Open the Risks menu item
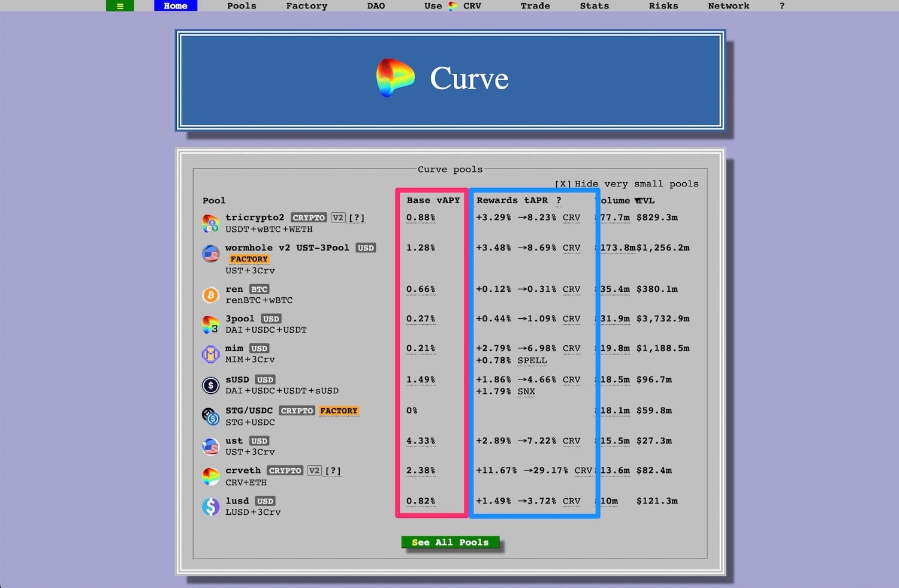 [x=663, y=6]
